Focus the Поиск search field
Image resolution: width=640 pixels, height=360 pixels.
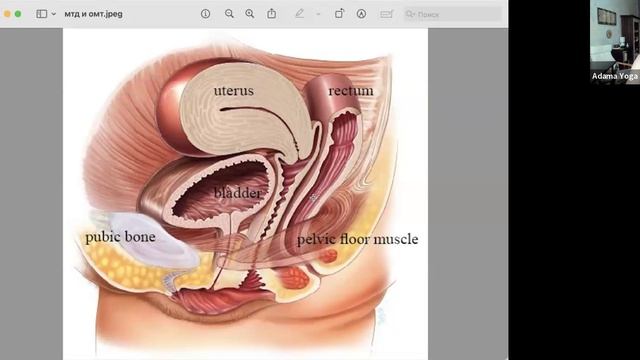(453, 14)
